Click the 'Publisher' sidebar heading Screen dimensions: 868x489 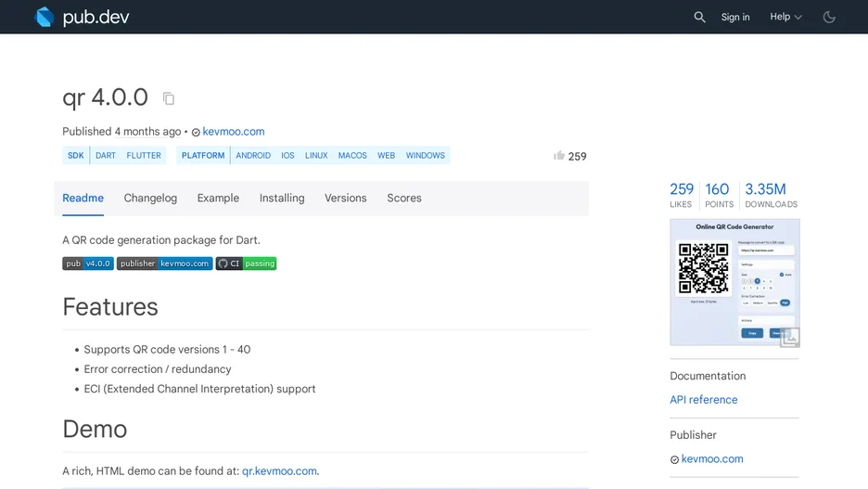[693, 435]
